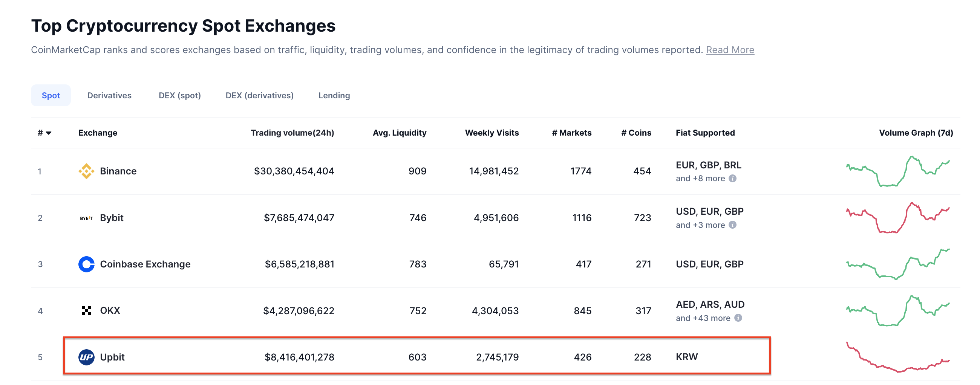Screen dimensions: 980x385
Task: Switch to the Lending tab
Action: click(x=334, y=95)
